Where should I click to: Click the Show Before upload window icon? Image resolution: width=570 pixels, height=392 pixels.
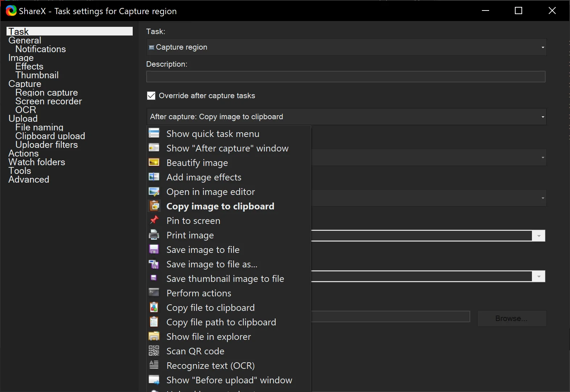tap(154, 380)
